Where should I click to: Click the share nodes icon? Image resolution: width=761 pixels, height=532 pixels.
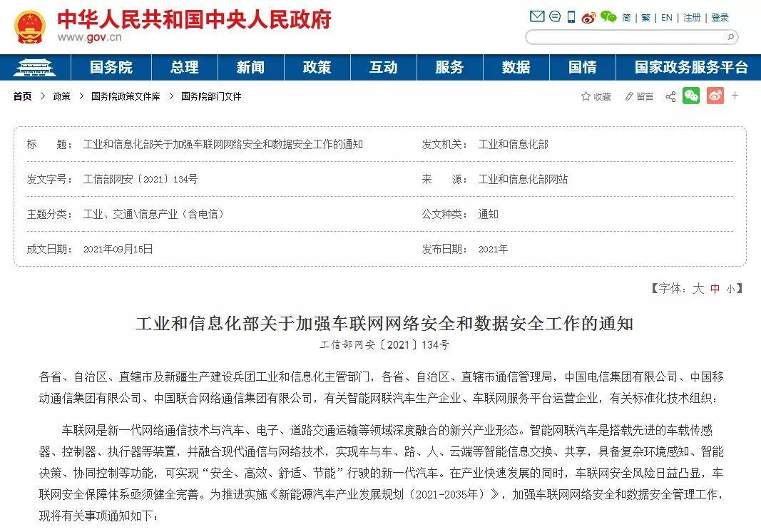pos(670,96)
